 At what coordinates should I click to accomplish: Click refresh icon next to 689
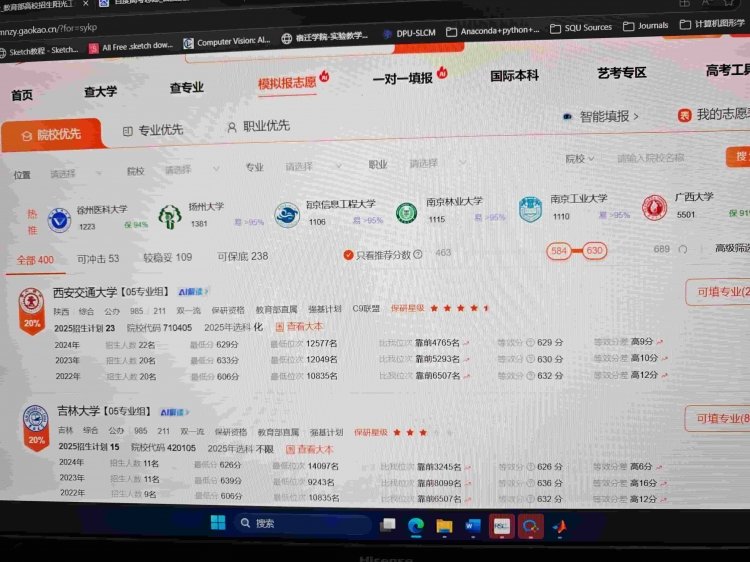[x=683, y=249]
